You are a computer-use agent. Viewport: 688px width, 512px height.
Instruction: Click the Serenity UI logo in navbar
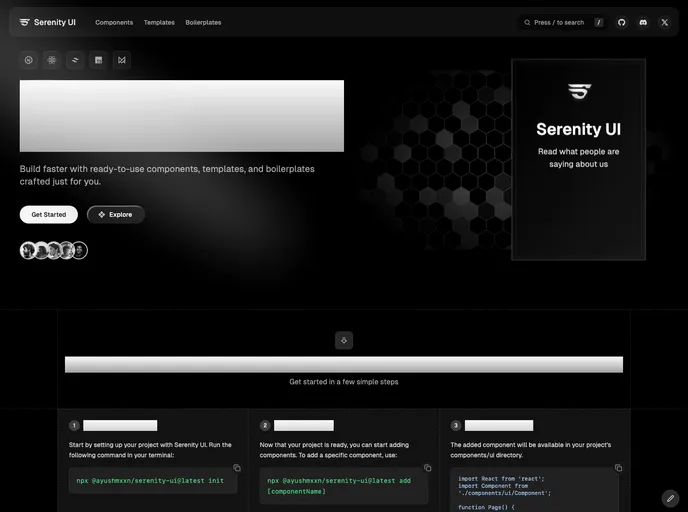[25, 22]
